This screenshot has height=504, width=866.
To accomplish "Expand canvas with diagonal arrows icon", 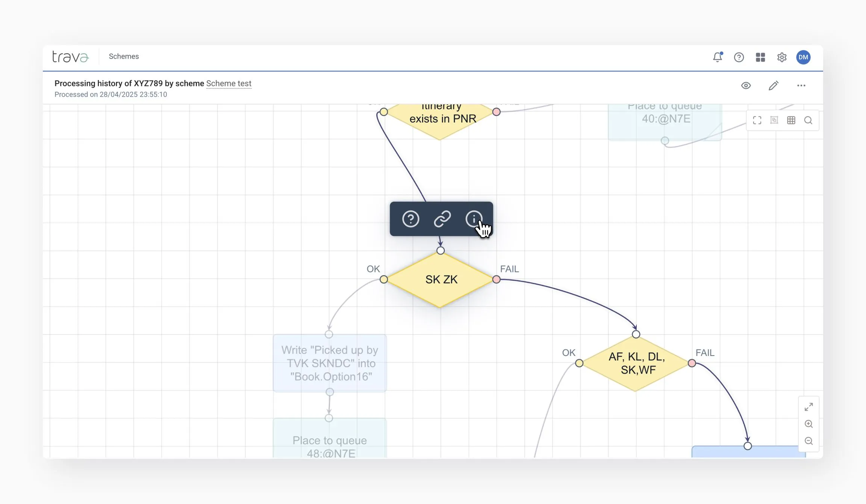I will point(808,407).
